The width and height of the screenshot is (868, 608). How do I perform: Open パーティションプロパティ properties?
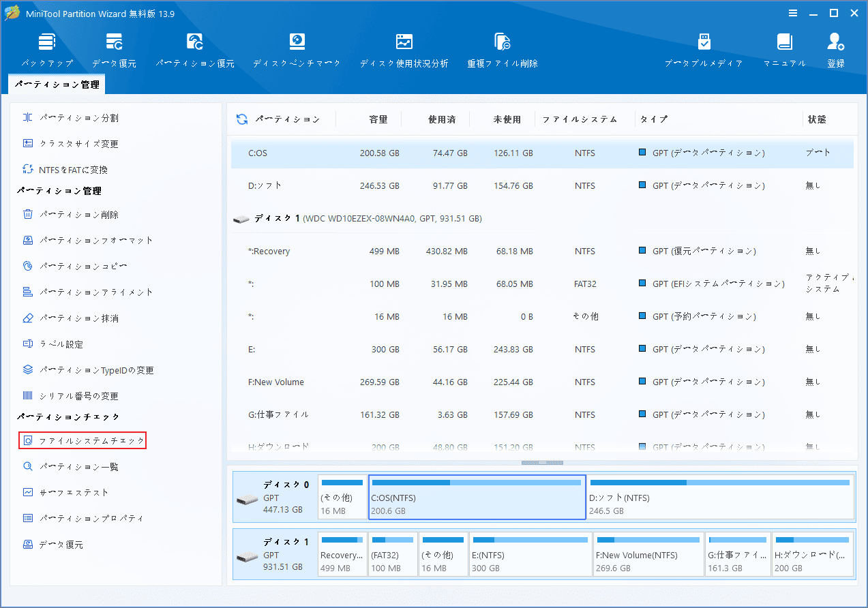pyautogui.click(x=83, y=519)
